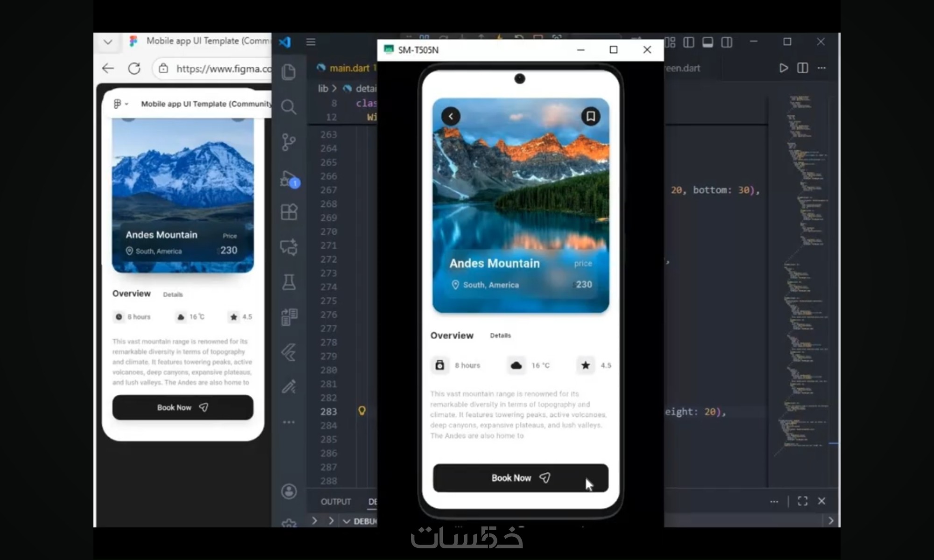
Task: Open the Extensions view
Action: (x=289, y=212)
